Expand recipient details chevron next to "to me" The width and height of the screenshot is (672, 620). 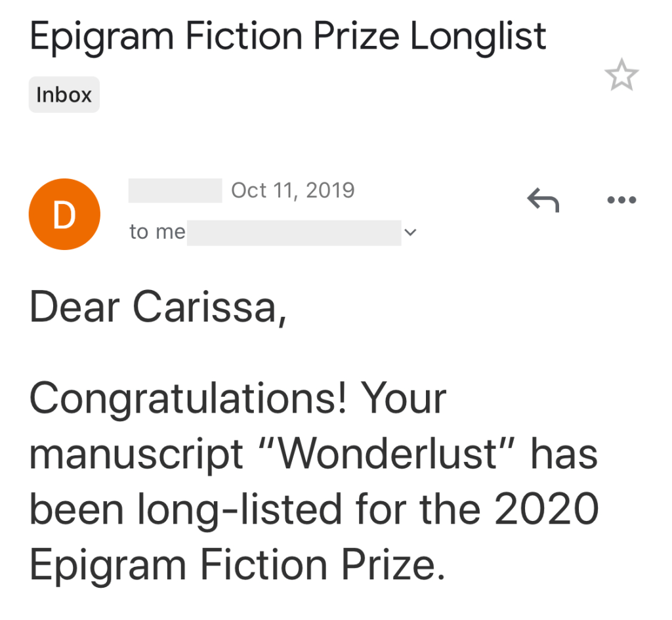pyautogui.click(x=411, y=232)
